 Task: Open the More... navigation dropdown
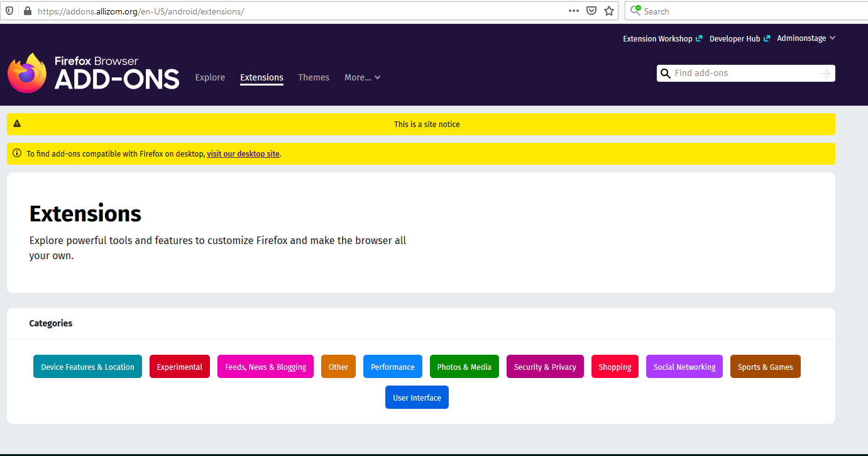[362, 77]
